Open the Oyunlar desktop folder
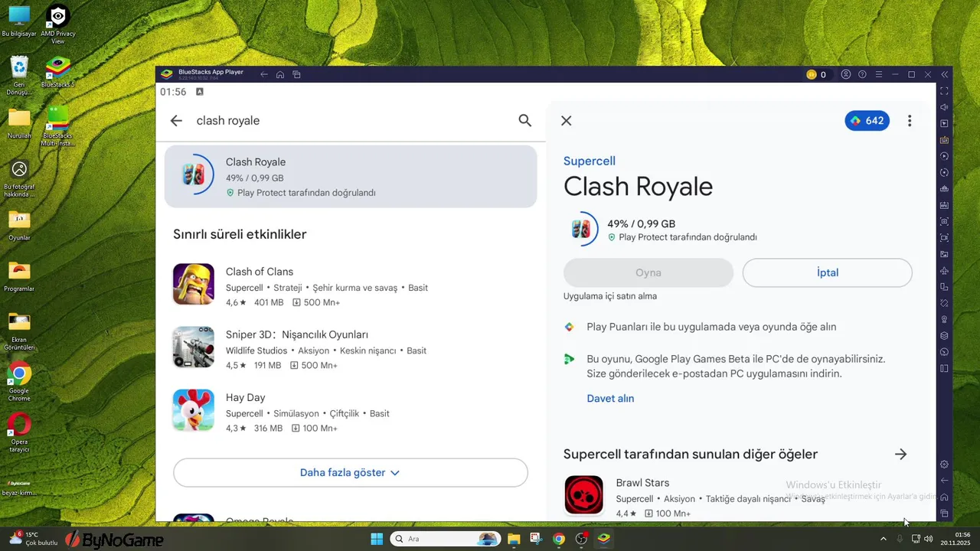980x551 pixels. [x=19, y=225]
